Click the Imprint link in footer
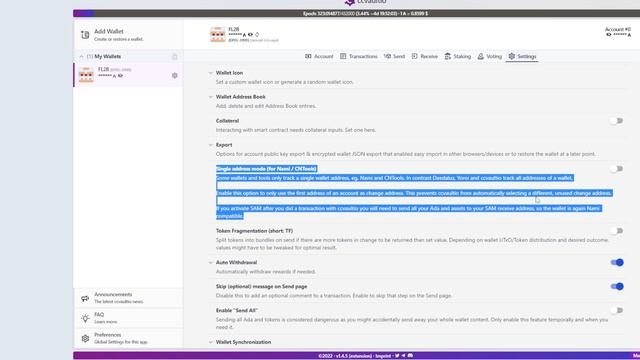The image size is (640, 360). (383, 356)
